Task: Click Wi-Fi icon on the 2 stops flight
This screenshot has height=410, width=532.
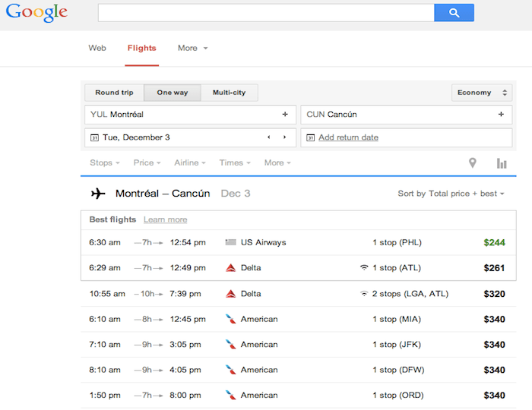Action: pyautogui.click(x=364, y=293)
